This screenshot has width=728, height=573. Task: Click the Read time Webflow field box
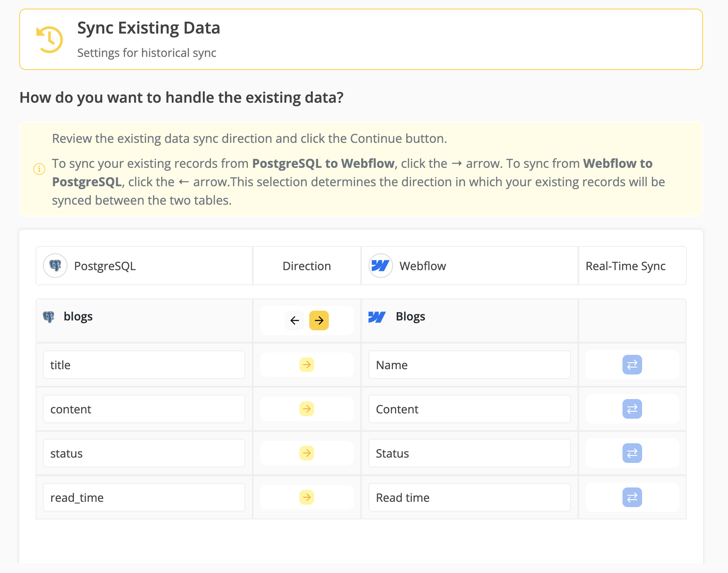click(x=470, y=497)
